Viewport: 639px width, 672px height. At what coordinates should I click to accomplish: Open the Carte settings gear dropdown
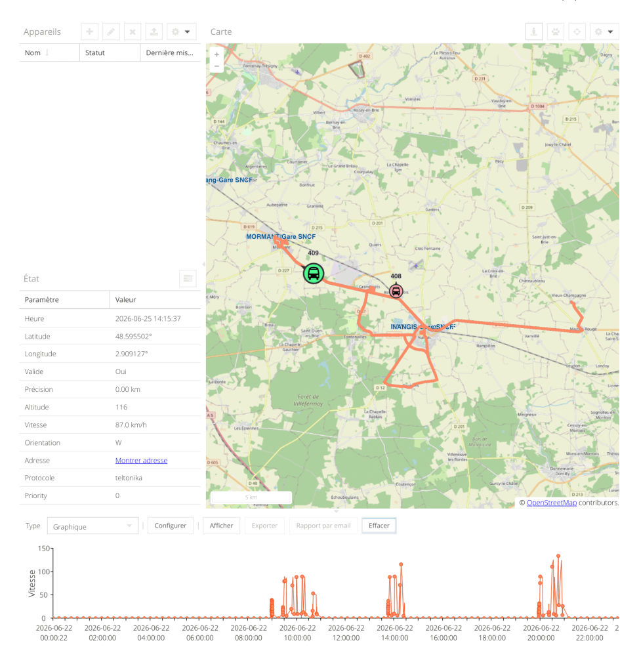[x=604, y=31]
